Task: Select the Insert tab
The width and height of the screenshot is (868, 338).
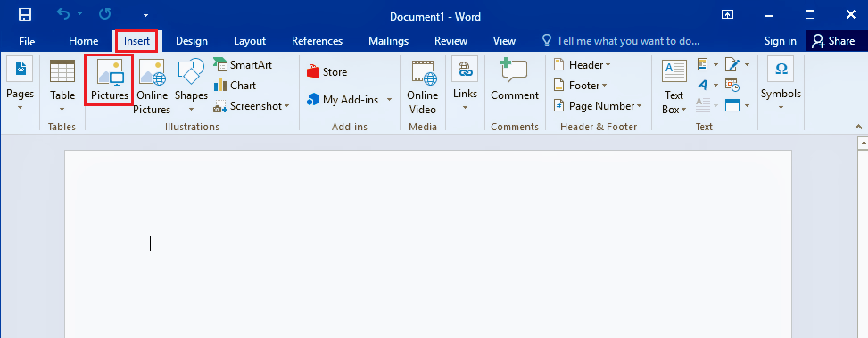Action: pos(136,41)
